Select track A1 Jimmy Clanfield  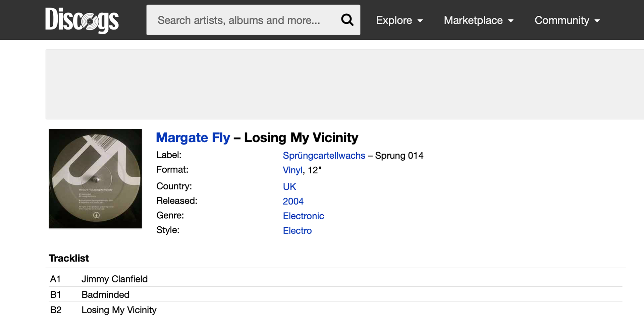coord(114,279)
